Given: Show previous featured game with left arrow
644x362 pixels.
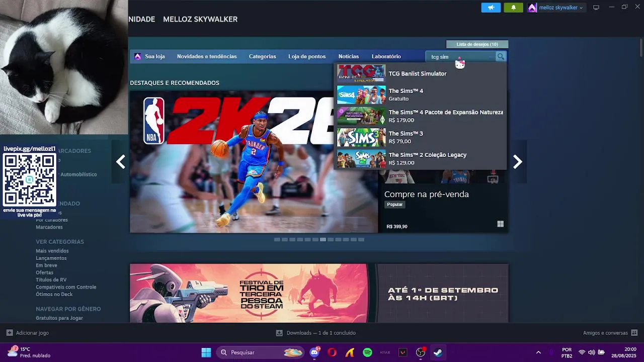Looking at the screenshot, I should [x=121, y=162].
